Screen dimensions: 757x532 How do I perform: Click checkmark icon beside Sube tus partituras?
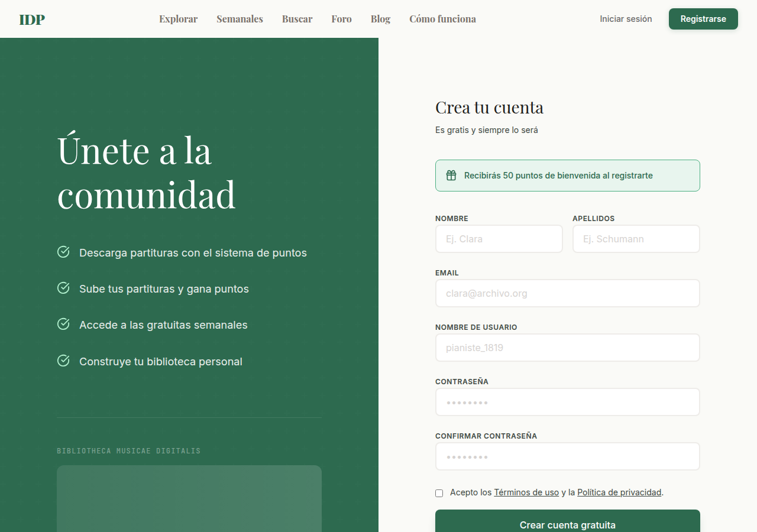click(63, 288)
